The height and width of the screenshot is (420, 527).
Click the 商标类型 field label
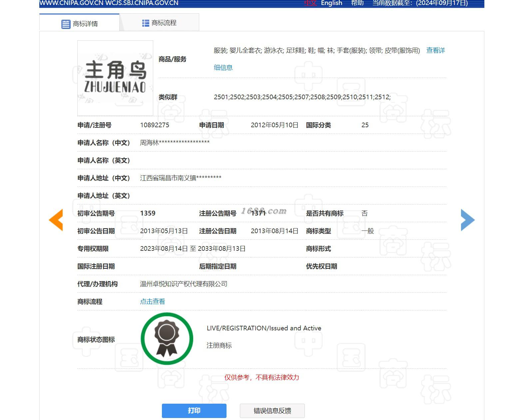pyautogui.click(x=318, y=231)
